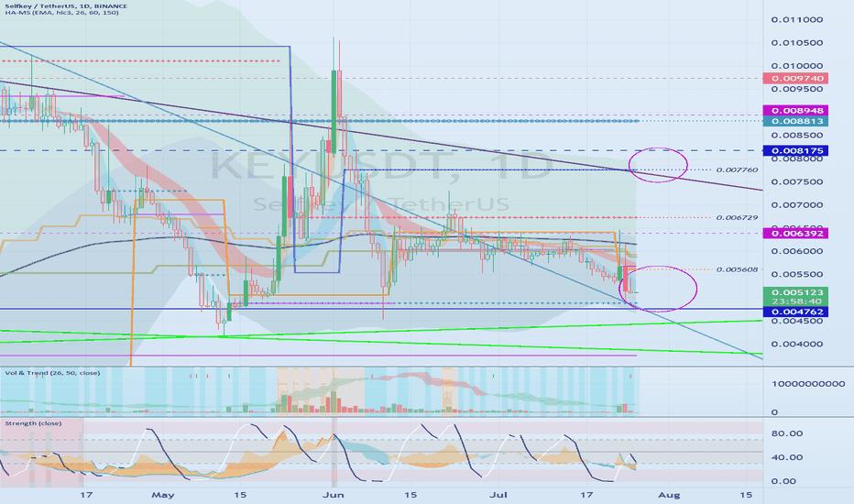This screenshot has height=504, width=854.
Task: Click the 23:58:40 bar countdown timer
Action: click(795, 301)
